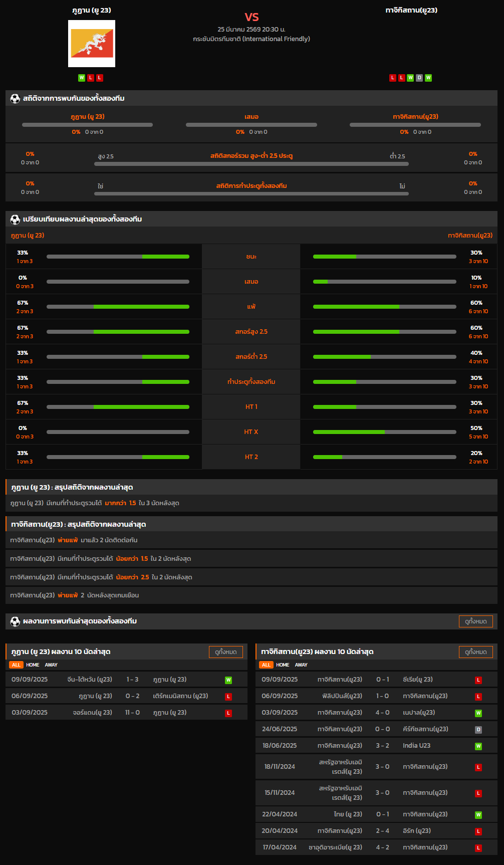Click soccer ball icon beside ผลงานการพบกันล่าสุดของทั้งสองทีม header
The width and height of the screenshot is (504, 865).
pyautogui.click(x=15, y=621)
